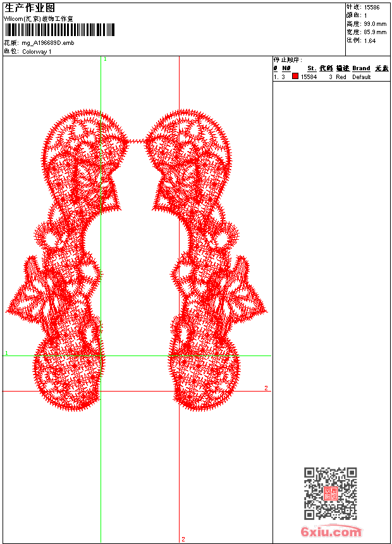Click the right lace embroidery motif
The width and height of the screenshot is (392, 544).
tap(206, 260)
